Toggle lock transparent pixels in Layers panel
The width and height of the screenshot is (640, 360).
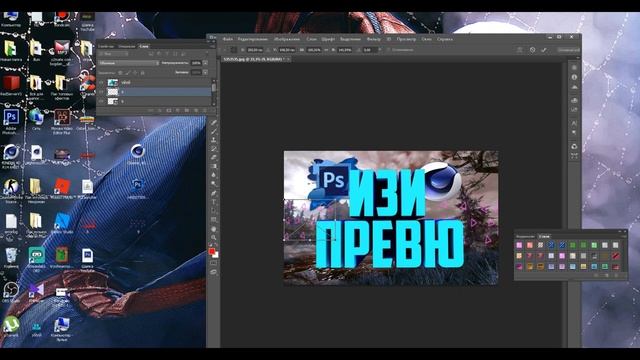point(120,73)
